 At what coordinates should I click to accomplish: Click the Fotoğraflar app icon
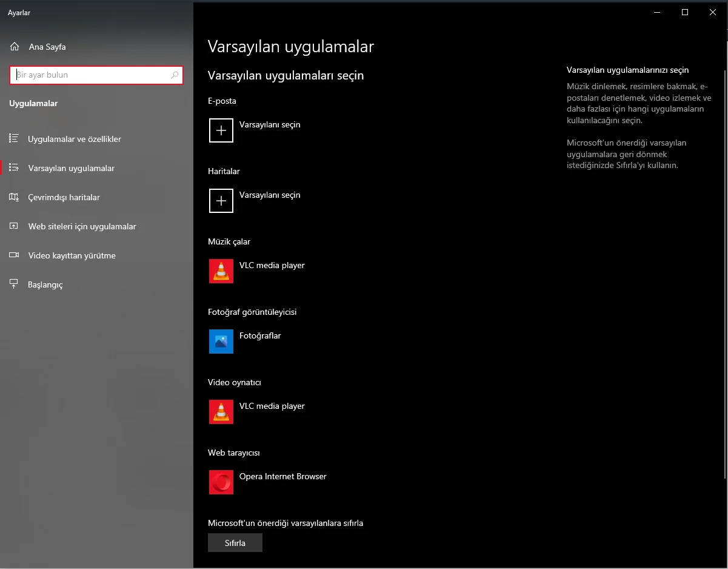coord(221,342)
